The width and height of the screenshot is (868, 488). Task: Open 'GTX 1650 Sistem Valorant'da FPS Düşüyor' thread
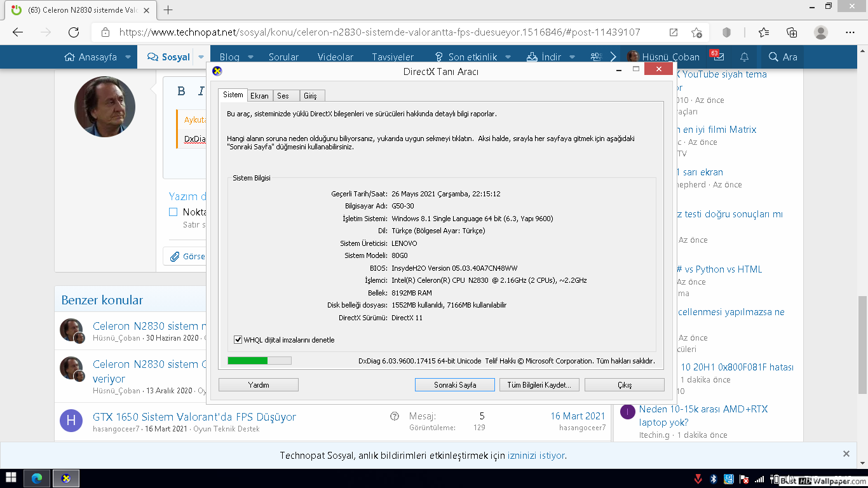[194, 417]
